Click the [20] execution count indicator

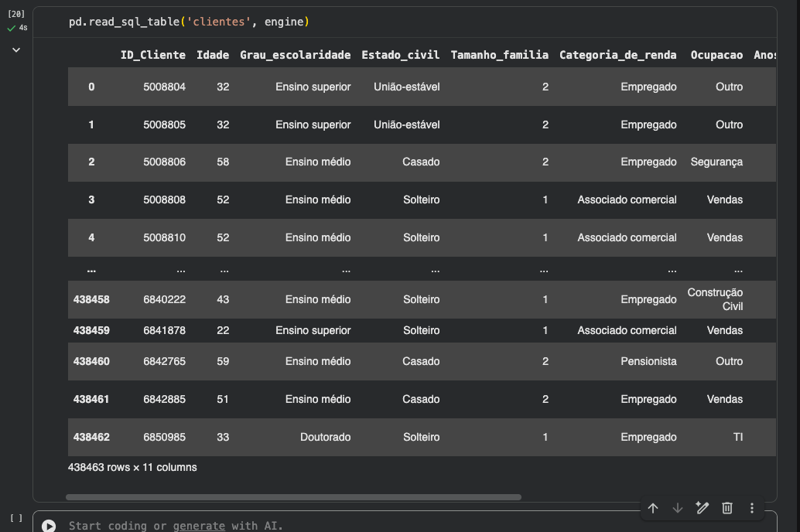[x=15, y=14]
